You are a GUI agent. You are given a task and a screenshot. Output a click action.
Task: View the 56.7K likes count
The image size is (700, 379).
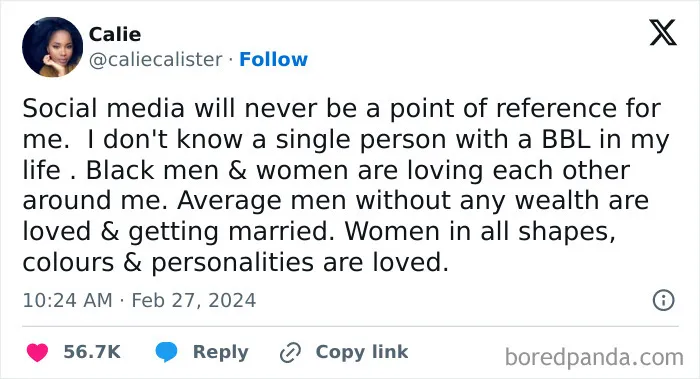point(92,352)
